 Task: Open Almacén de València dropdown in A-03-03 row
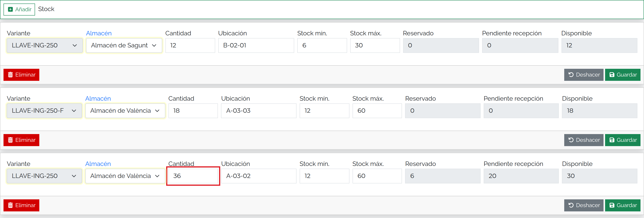pyautogui.click(x=125, y=111)
